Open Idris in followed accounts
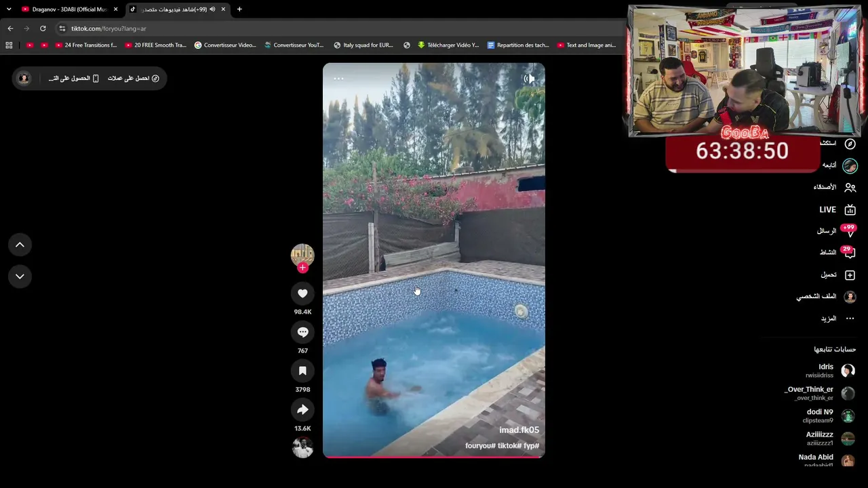868x488 pixels. click(x=829, y=371)
